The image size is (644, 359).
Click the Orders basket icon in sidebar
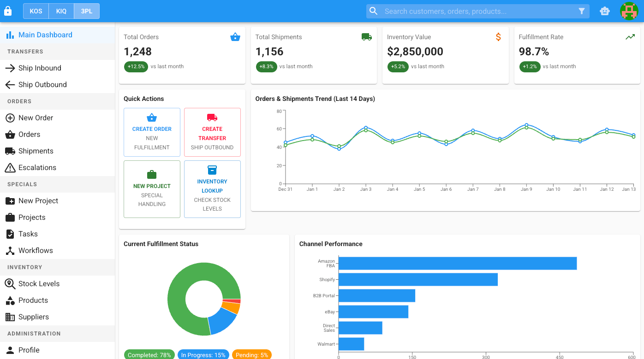10,135
